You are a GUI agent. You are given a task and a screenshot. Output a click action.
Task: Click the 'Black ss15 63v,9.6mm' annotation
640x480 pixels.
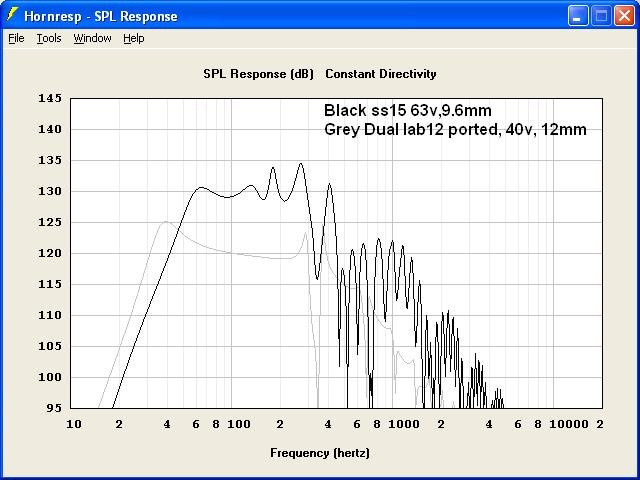coord(408,111)
